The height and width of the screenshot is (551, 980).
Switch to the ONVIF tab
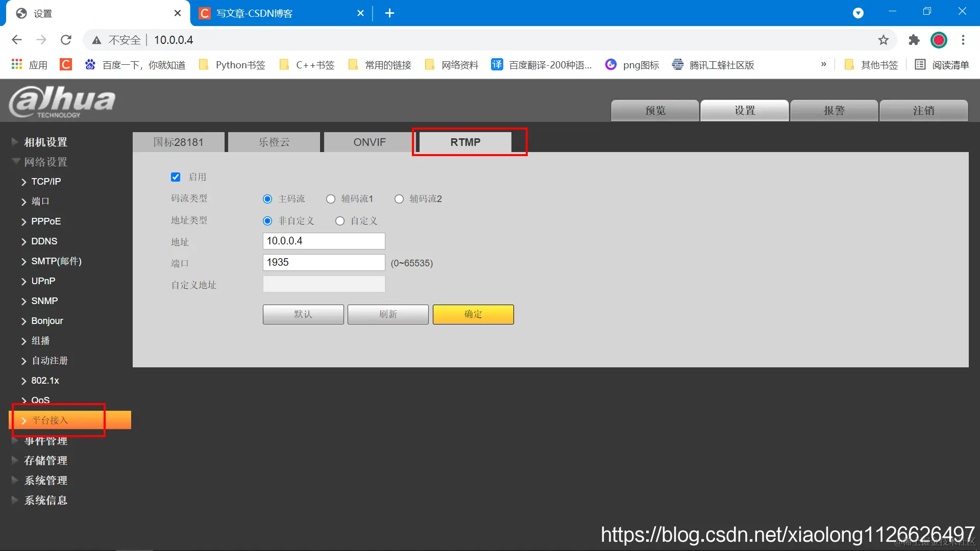pyautogui.click(x=369, y=142)
